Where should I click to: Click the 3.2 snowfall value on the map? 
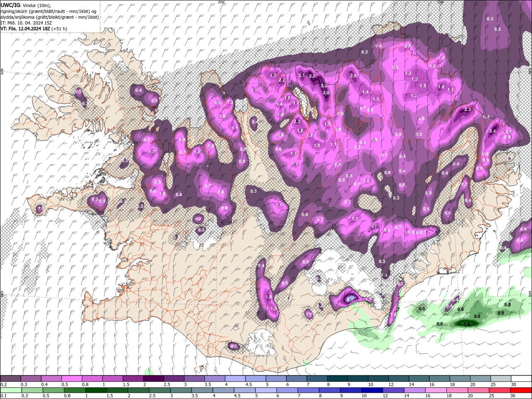[x=324, y=85]
